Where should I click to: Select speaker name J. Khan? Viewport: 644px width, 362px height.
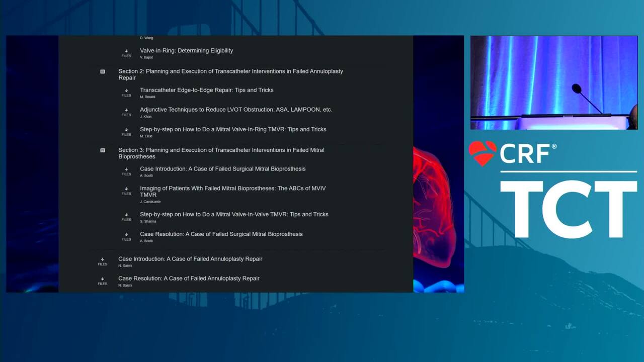145,117
